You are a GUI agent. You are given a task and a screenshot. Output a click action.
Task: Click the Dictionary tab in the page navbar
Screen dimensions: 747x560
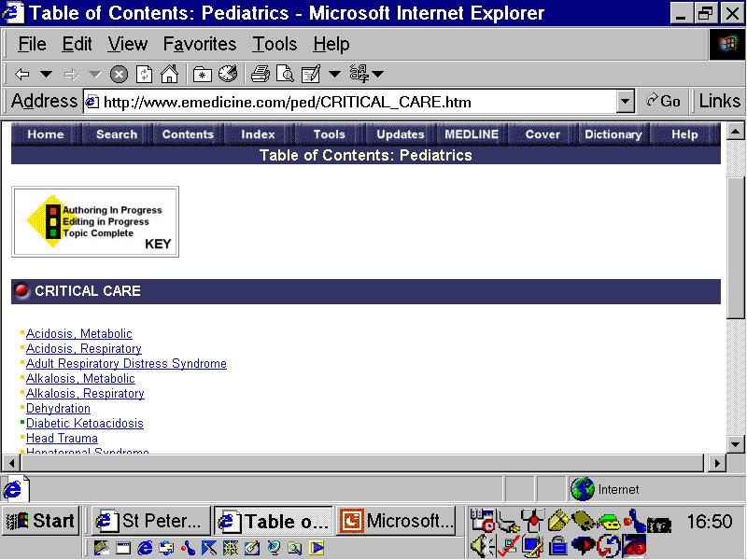tap(613, 134)
